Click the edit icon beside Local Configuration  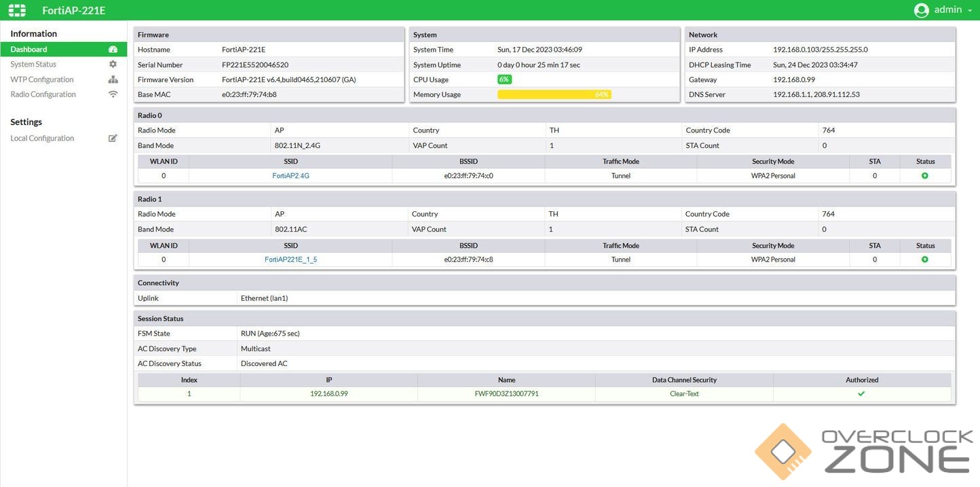coord(113,138)
